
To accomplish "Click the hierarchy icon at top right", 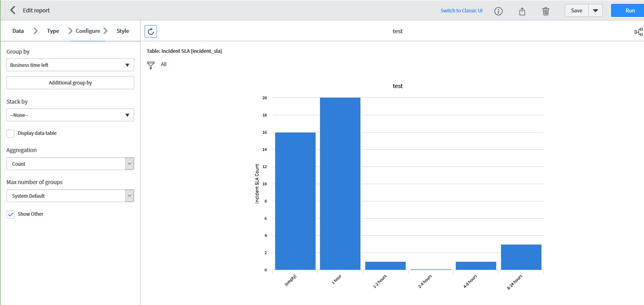I will click(x=638, y=32).
